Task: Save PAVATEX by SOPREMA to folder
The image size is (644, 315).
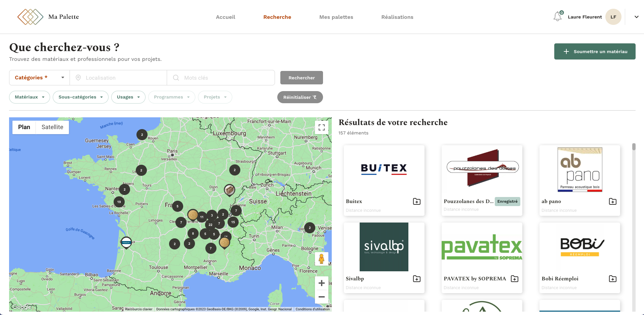Action: point(514,279)
